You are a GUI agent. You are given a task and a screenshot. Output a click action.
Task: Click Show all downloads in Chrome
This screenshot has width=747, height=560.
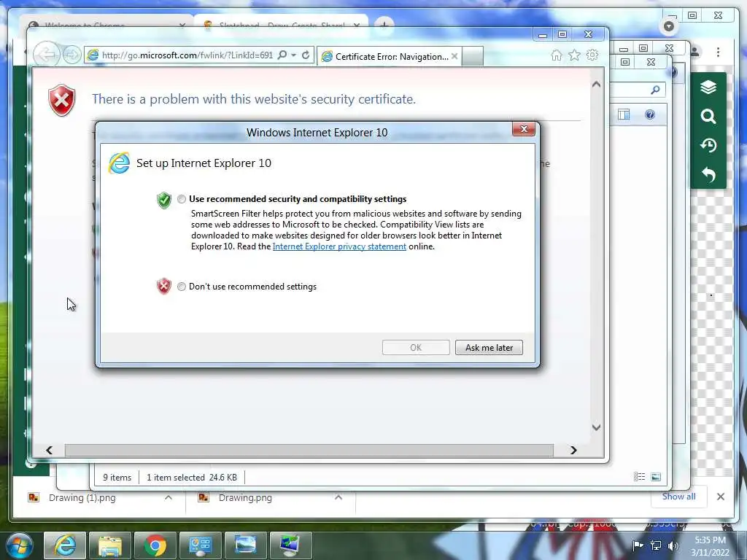click(x=678, y=497)
